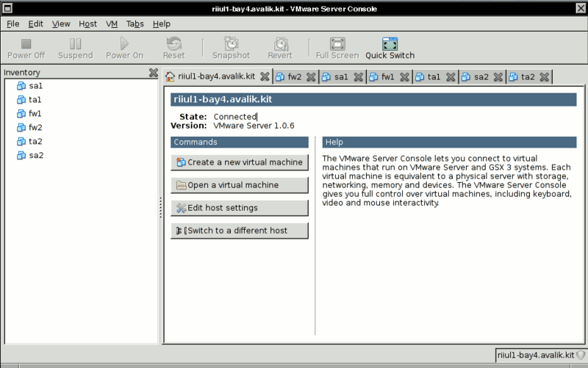The image size is (588, 368).
Task: Click the Help section header
Action: tap(449, 142)
